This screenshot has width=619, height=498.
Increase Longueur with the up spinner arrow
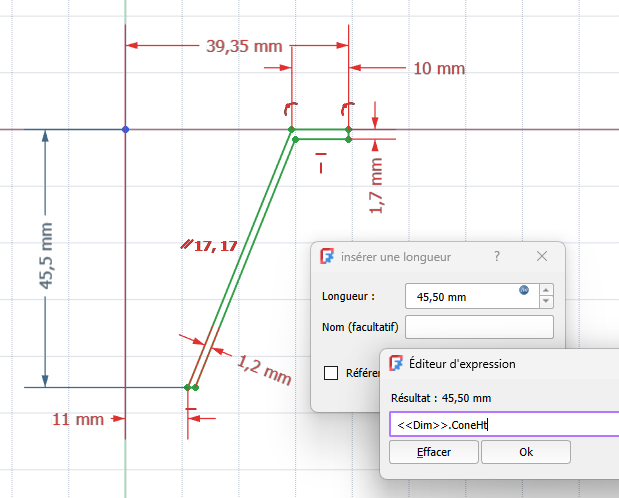pyautogui.click(x=545, y=290)
